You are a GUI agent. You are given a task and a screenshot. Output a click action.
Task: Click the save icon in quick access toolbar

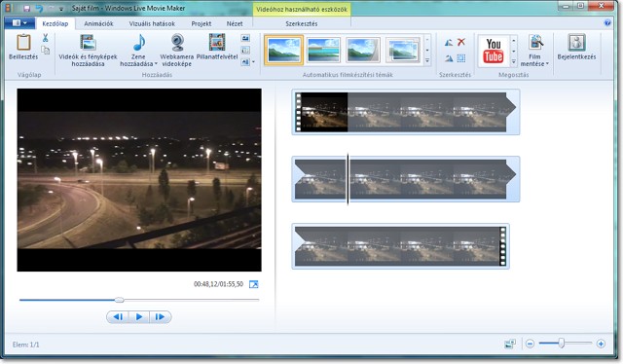click(x=26, y=8)
